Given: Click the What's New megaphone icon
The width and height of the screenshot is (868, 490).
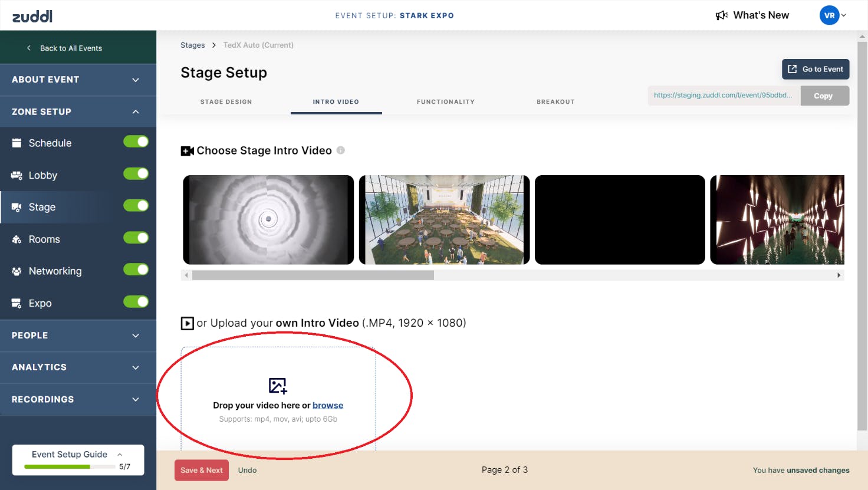Looking at the screenshot, I should coord(722,15).
